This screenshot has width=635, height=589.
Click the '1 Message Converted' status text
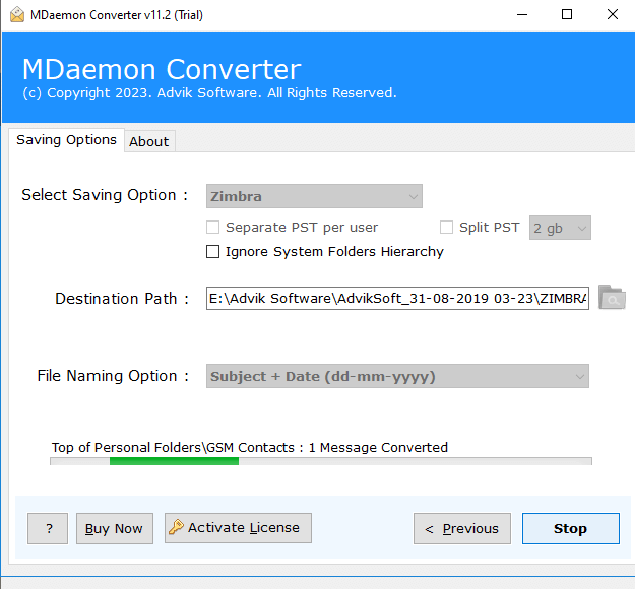click(x=378, y=447)
